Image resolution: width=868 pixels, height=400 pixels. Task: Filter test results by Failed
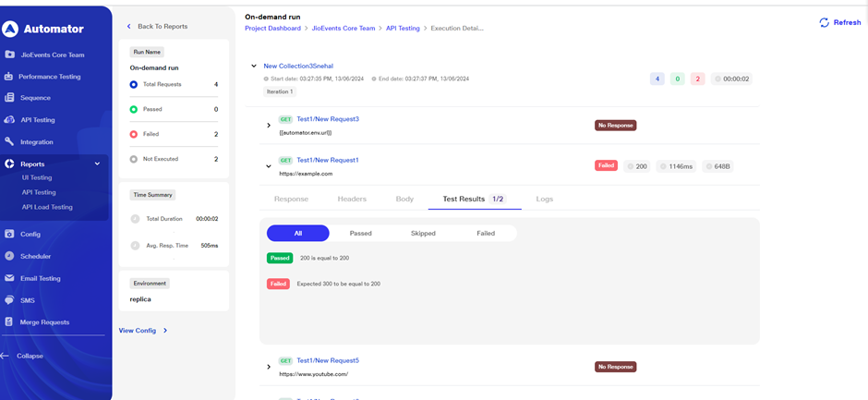486,233
